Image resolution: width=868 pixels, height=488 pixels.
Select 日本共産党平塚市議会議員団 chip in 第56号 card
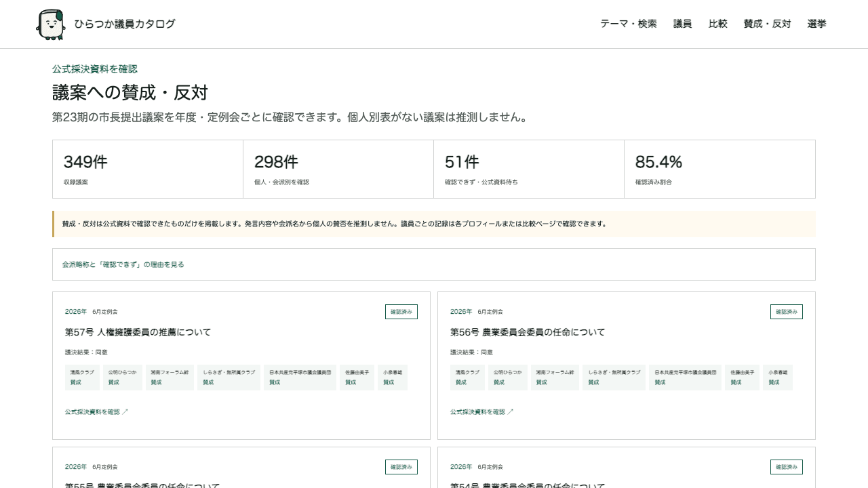click(685, 378)
